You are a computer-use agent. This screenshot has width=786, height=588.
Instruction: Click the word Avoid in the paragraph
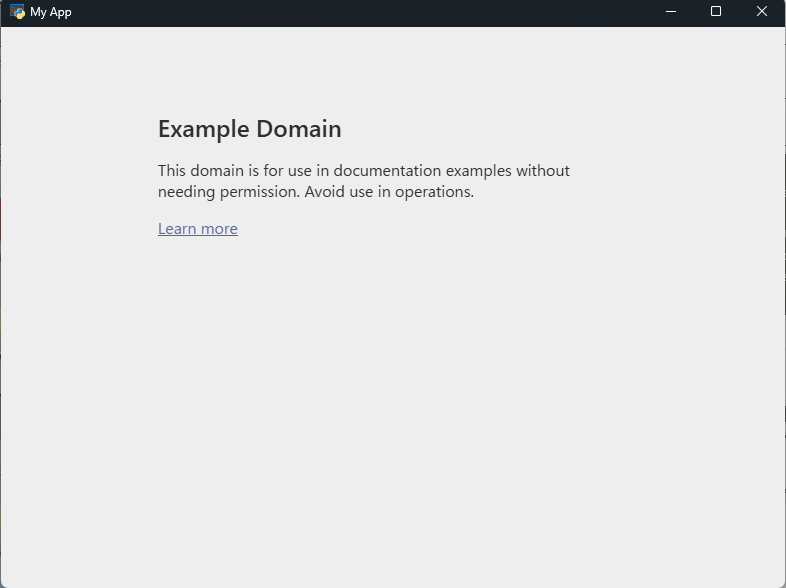click(325, 192)
